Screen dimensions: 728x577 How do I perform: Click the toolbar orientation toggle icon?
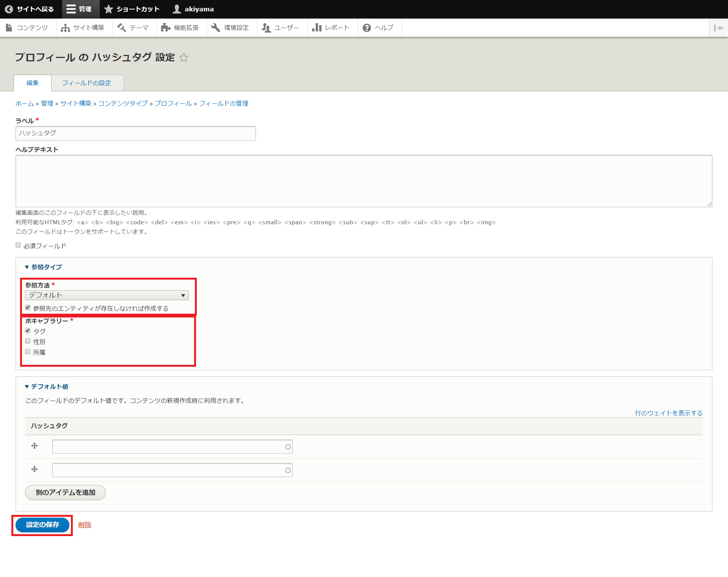coord(718,28)
